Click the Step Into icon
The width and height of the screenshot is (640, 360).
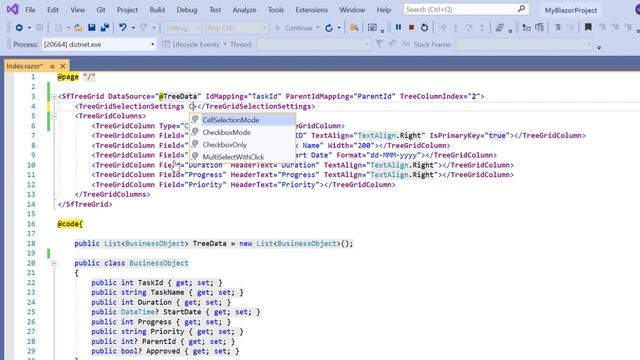pos(456,28)
